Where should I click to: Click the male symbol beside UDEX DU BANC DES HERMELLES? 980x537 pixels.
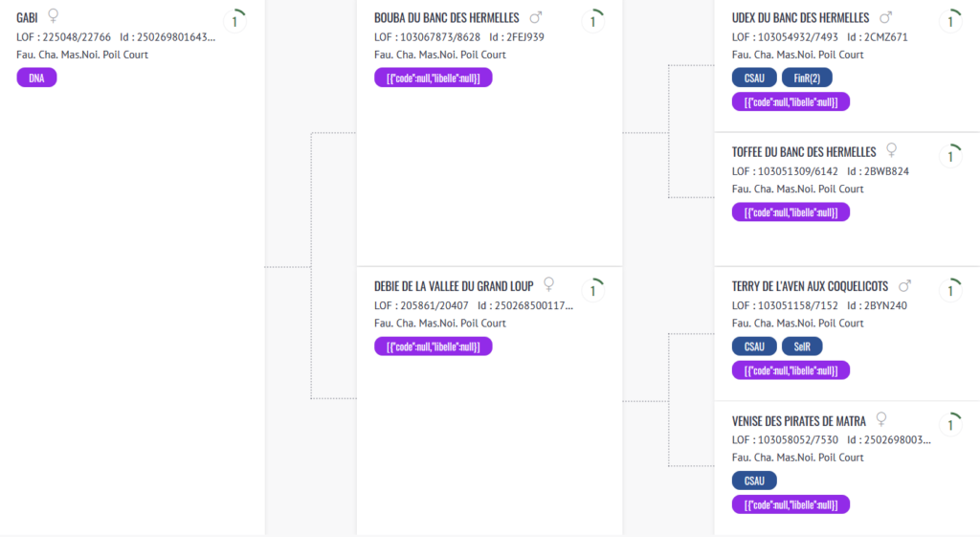tap(885, 17)
